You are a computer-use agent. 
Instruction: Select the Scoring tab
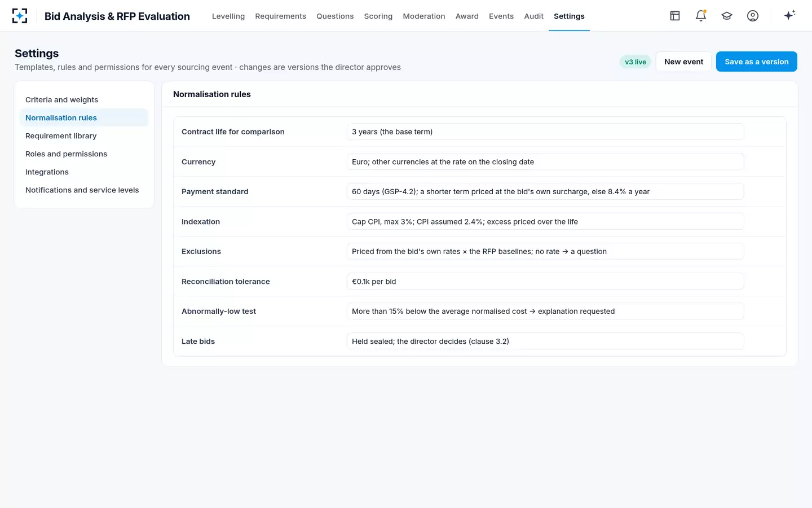coord(378,16)
